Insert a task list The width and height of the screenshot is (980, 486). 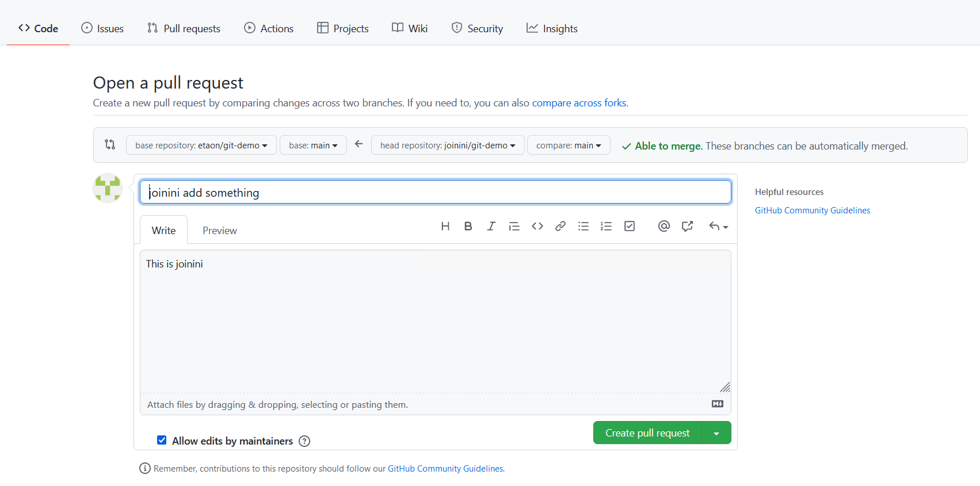[x=630, y=226]
